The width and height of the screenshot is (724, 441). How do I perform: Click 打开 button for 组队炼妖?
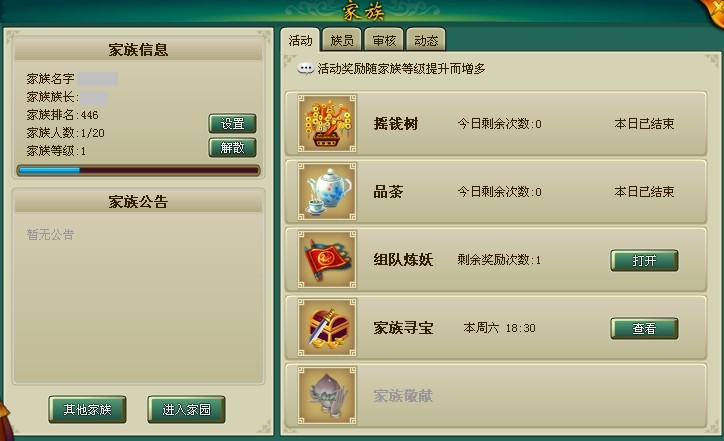point(644,261)
